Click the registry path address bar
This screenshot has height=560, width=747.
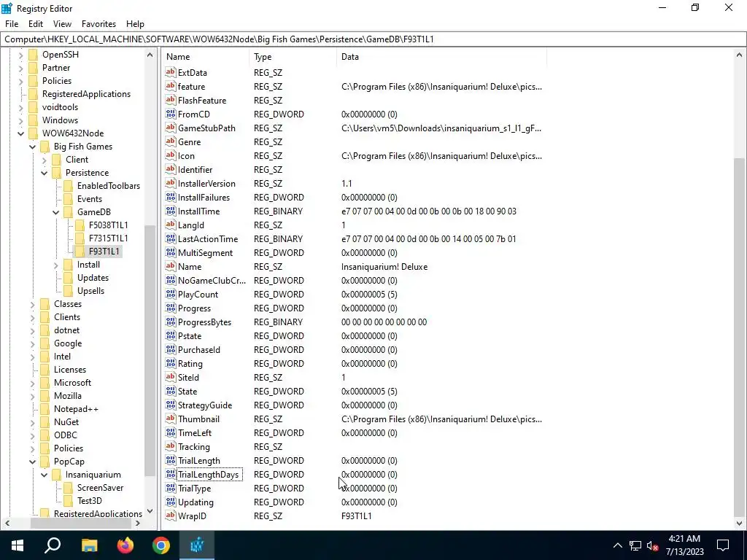click(373, 39)
